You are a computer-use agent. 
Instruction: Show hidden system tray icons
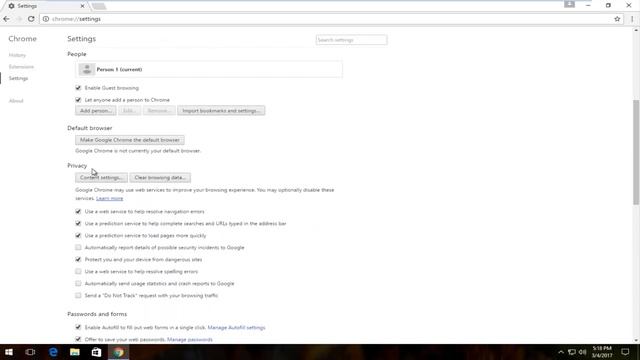tap(561, 352)
